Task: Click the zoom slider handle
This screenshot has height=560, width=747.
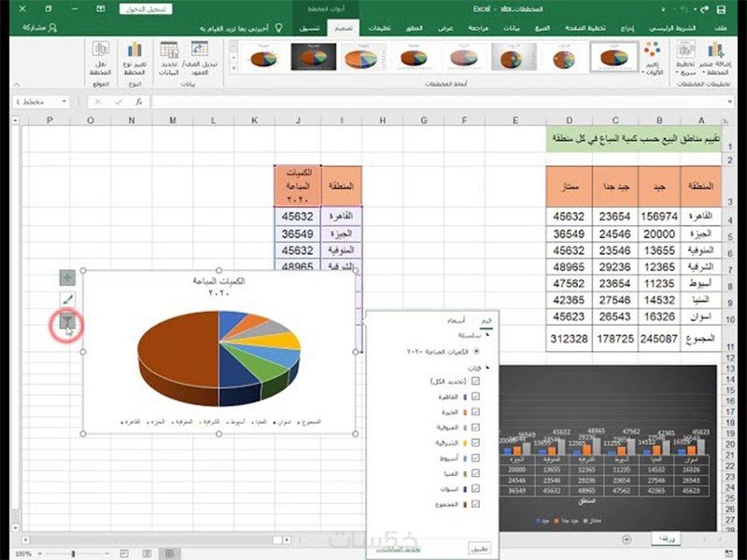Action: point(74,553)
